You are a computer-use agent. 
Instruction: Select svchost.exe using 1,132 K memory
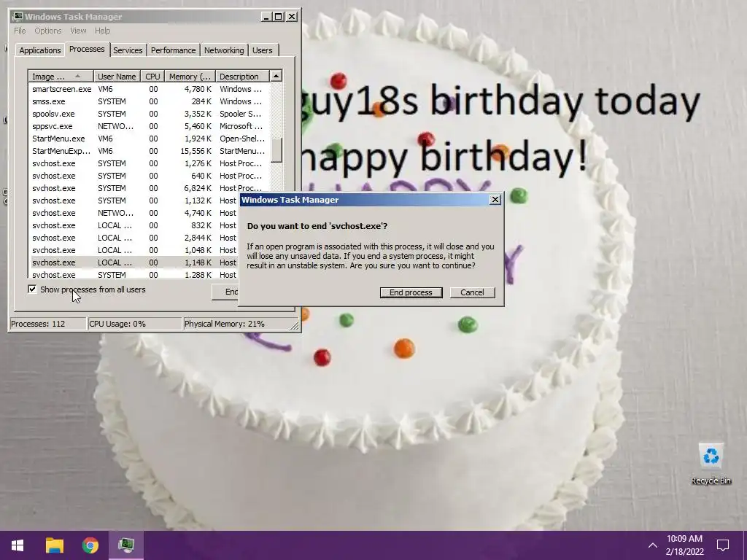[134, 201]
